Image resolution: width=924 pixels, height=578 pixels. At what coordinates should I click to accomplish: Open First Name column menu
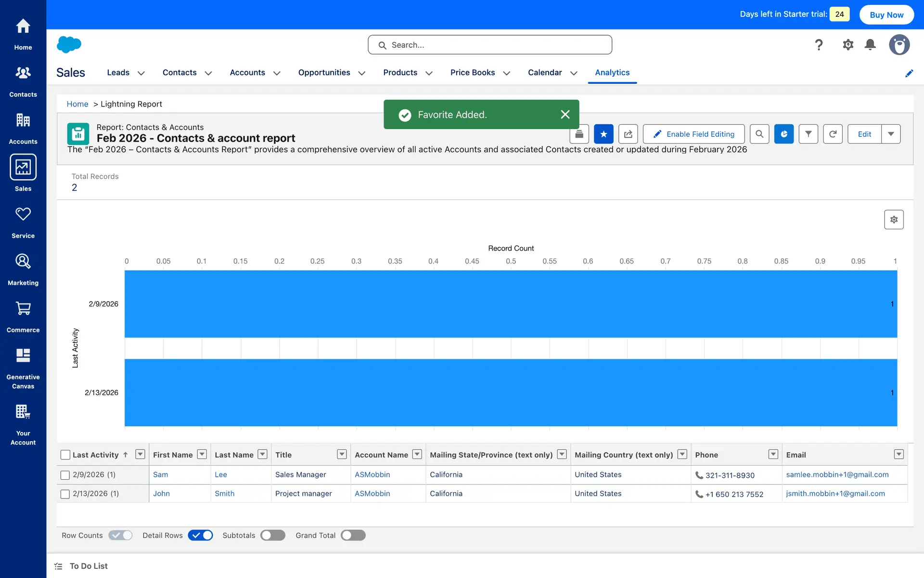(x=202, y=454)
